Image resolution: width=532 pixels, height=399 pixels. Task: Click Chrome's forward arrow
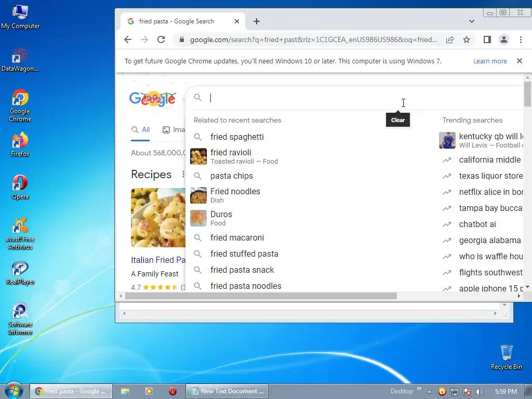[x=144, y=39]
